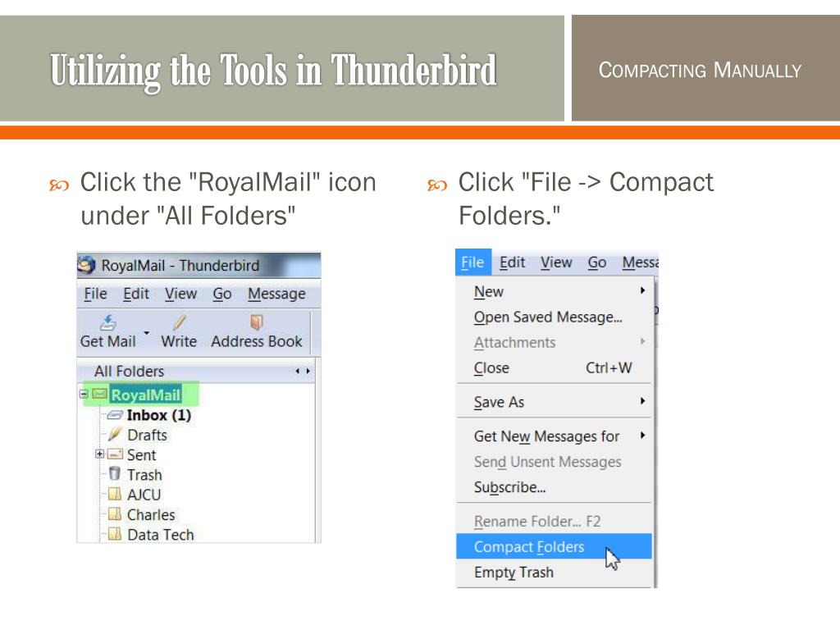The height and width of the screenshot is (630, 840).
Task: Choose Close Ctrl+W menu item
Action: (x=554, y=368)
